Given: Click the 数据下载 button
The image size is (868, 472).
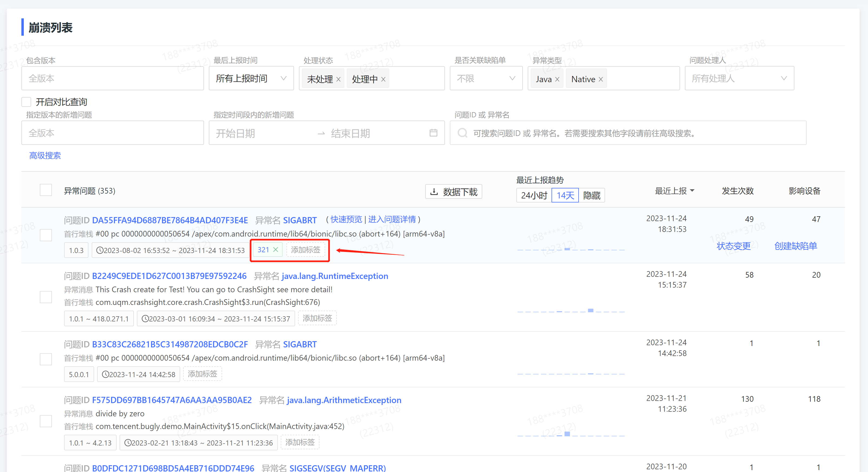Looking at the screenshot, I should (x=454, y=192).
